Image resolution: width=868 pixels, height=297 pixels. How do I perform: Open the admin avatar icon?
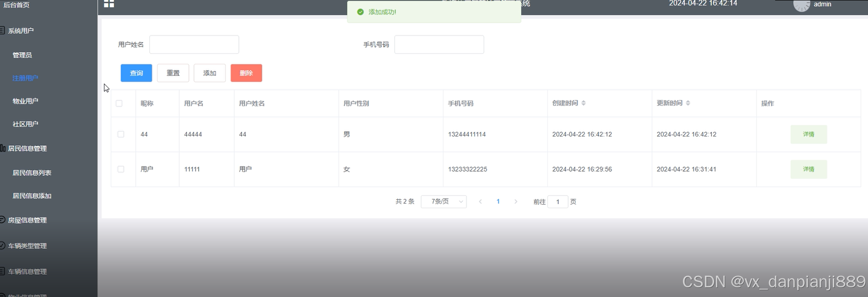[x=801, y=5]
